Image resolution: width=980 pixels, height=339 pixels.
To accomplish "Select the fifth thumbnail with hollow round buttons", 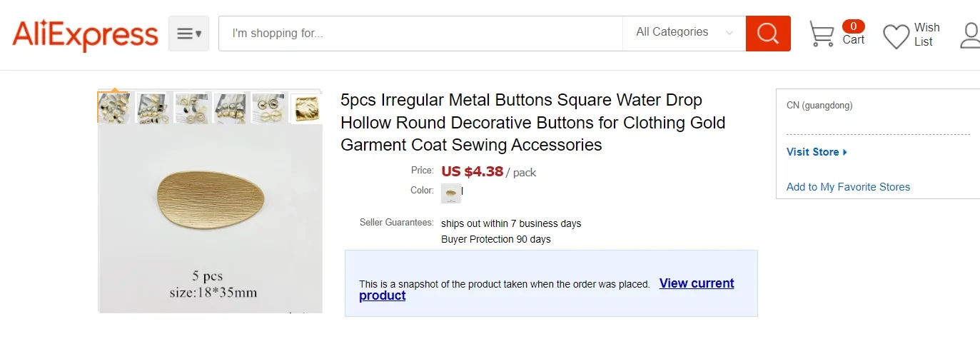I will (x=269, y=108).
